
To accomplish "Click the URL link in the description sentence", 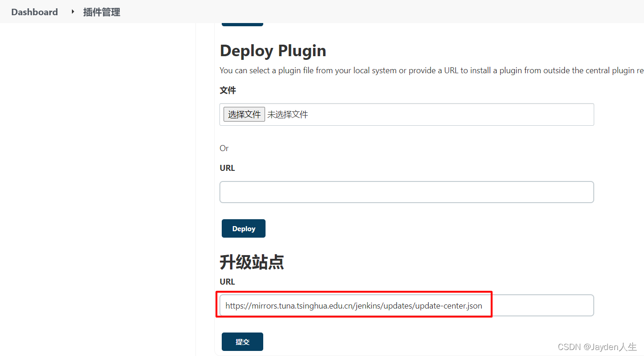I will [451, 70].
